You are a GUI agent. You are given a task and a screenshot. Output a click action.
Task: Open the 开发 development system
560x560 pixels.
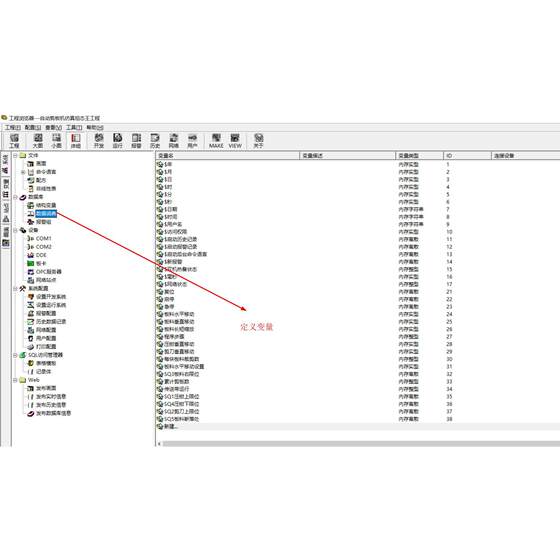tap(99, 141)
